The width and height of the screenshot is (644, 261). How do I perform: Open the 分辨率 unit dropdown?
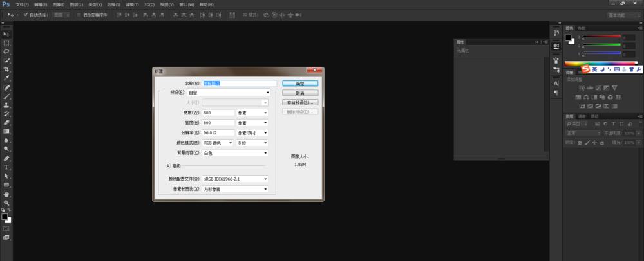[252, 133]
